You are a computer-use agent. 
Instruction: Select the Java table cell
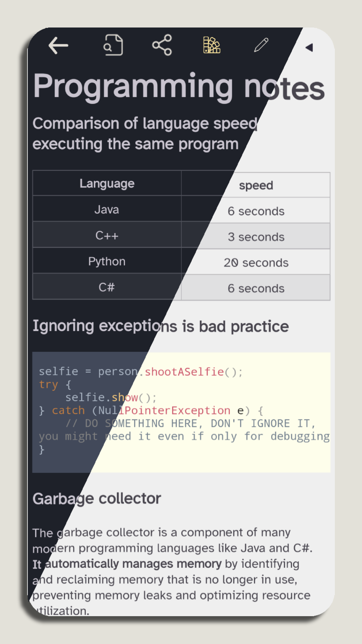pyautogui.click(x=107, y=209)
